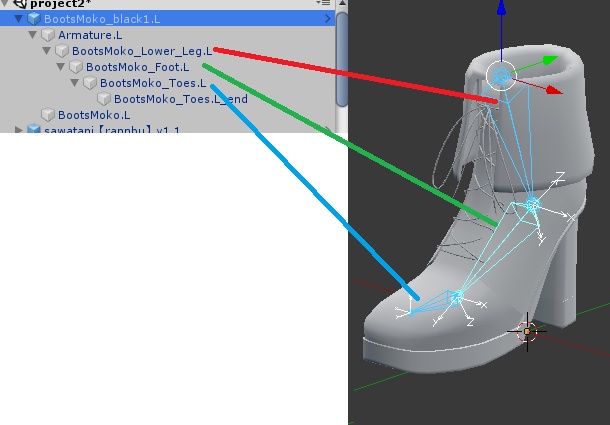Click the toe bone joint in viewport
Viewport: 610px width, 425px height.
[458, 298]
